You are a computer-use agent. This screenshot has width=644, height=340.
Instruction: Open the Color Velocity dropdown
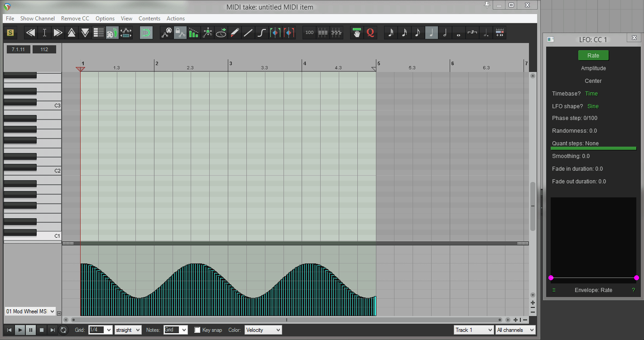coord(263,330)
